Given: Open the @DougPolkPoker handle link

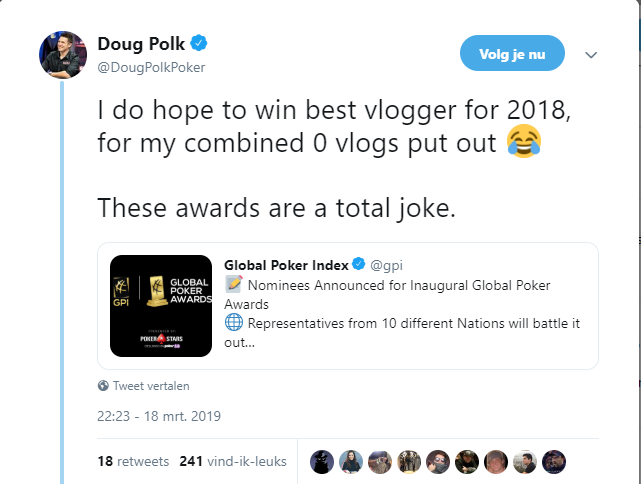Looking at the screenshot, I should 151,67.
